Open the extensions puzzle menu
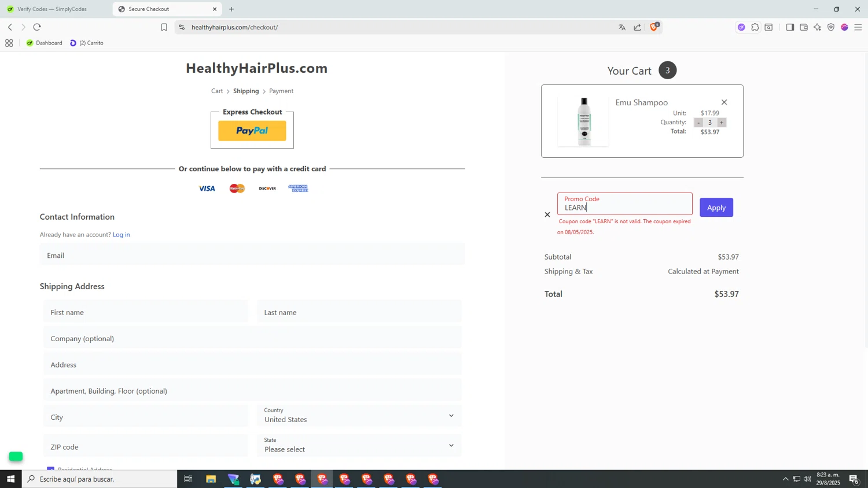This screenshot has width=868, height=488. [x=755, y=27]
